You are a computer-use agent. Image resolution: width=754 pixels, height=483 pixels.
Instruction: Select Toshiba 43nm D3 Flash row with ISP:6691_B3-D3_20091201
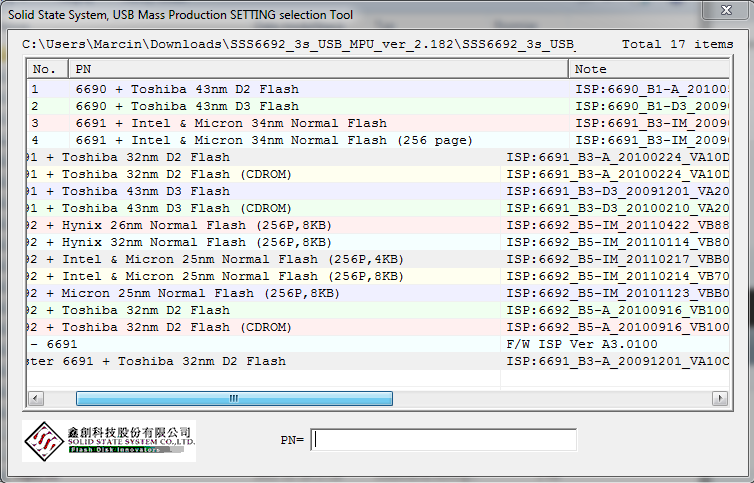[378, 191]
